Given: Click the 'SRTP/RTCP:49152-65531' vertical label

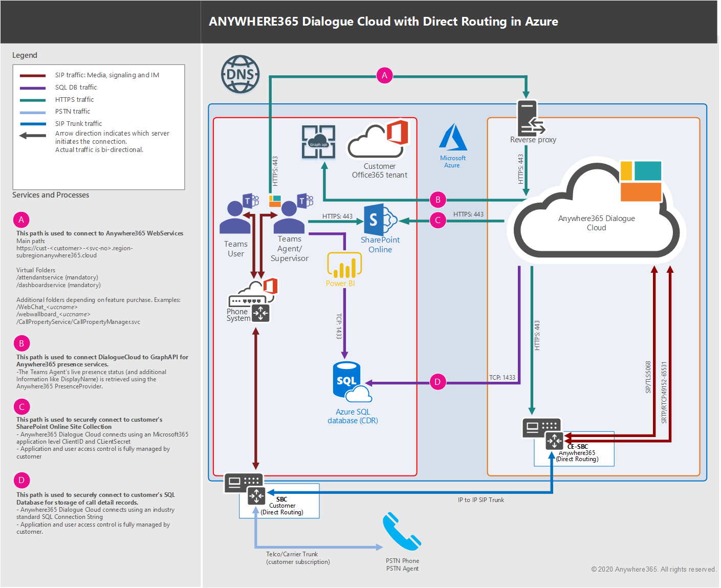Looking at the screenshot, I should pyautogui.click(x=664, y=393).
